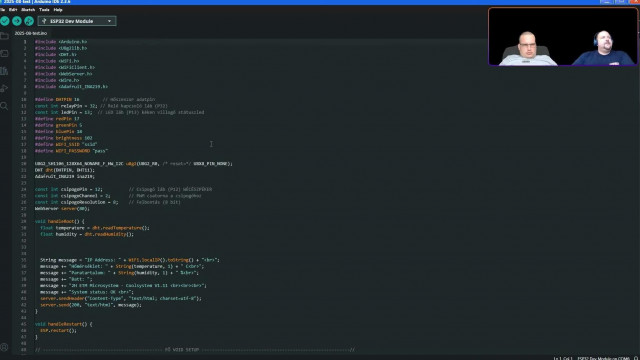Click the Upload arrow button
640x360 pixels.
[x=17, y=21]
